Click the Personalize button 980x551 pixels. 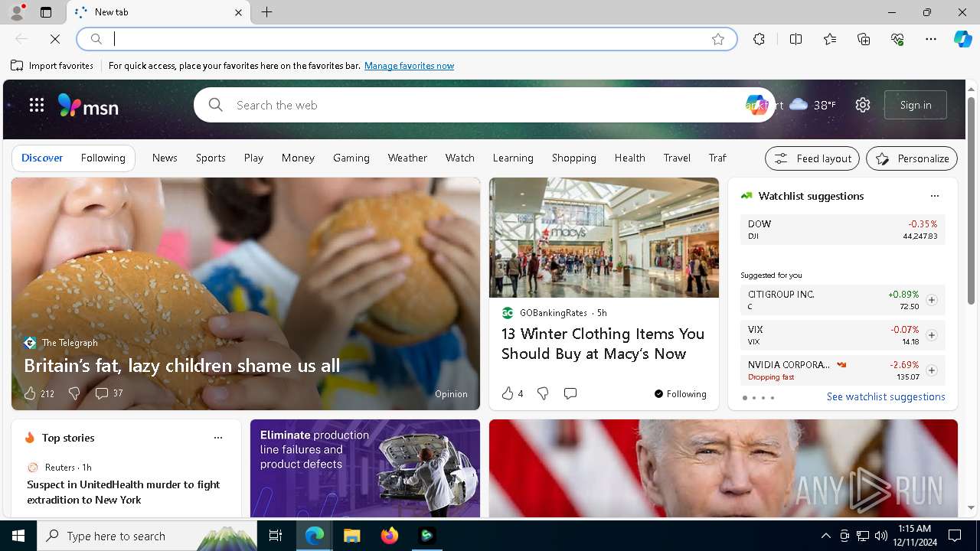point(912,158)
